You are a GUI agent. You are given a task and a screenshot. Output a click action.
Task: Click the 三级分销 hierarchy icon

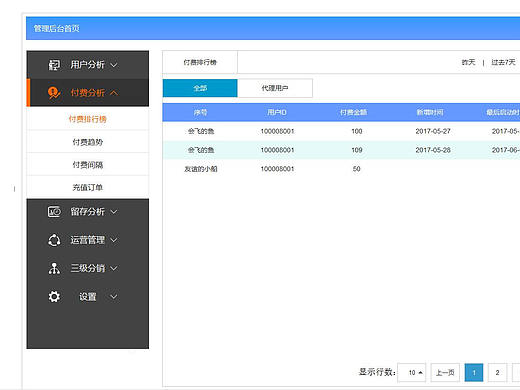tap(54, 268)
